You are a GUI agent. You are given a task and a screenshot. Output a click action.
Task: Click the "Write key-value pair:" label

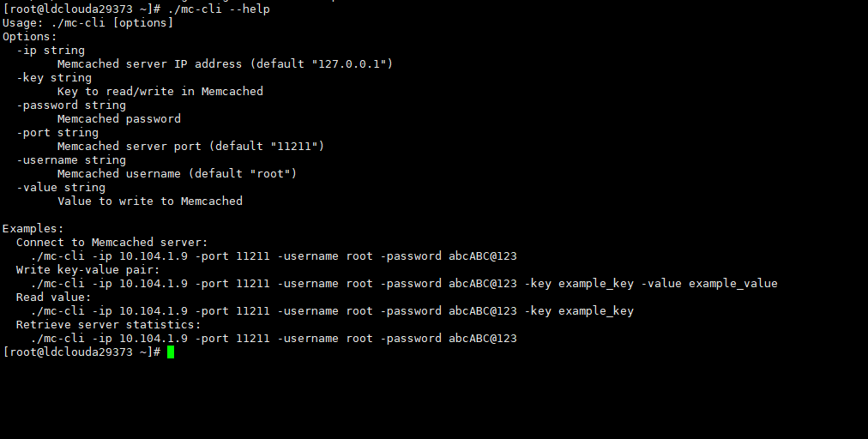85,269
